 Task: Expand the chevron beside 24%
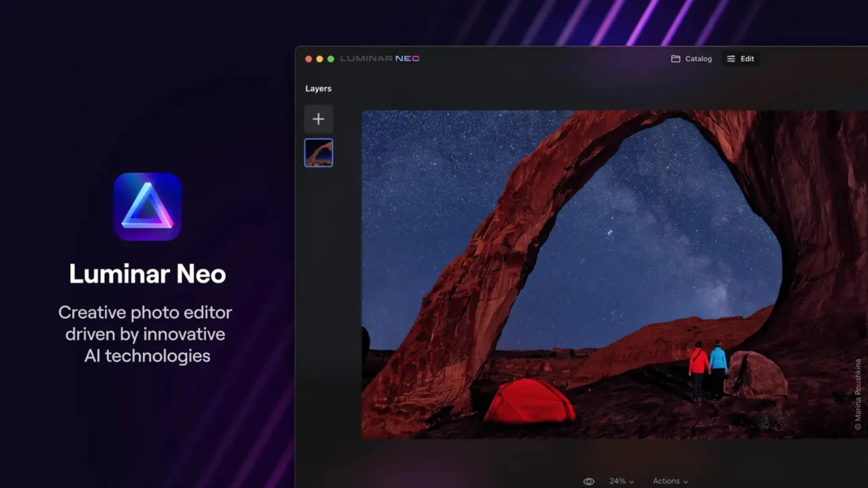[x=632, y=482]
